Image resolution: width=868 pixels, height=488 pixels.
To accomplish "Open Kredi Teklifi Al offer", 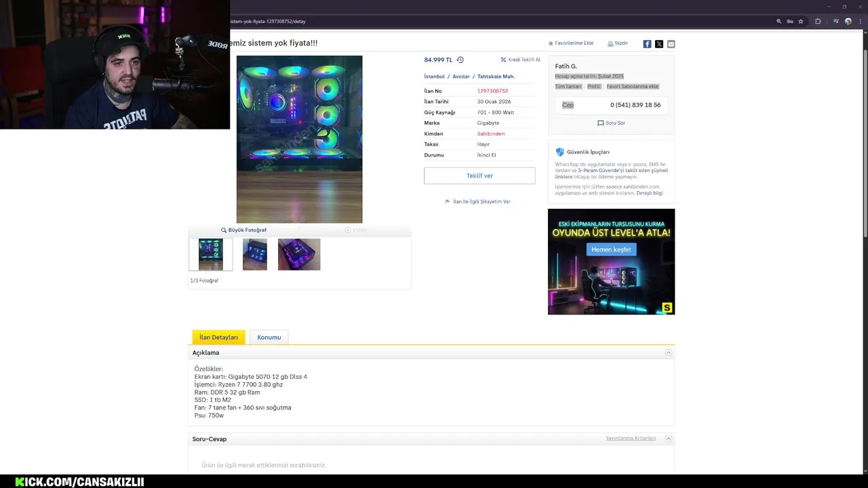I will (520, 60).
